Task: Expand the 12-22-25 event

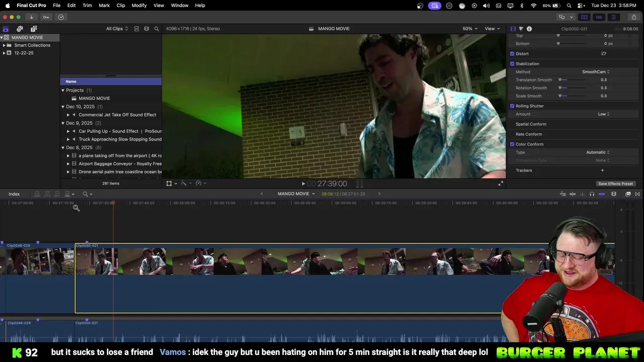Action: 4,53
